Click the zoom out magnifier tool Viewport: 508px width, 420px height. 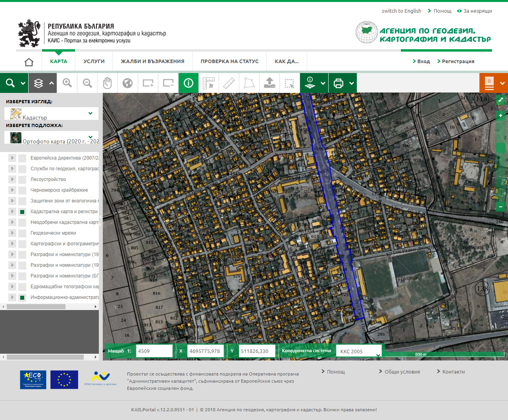pos(87,83)
